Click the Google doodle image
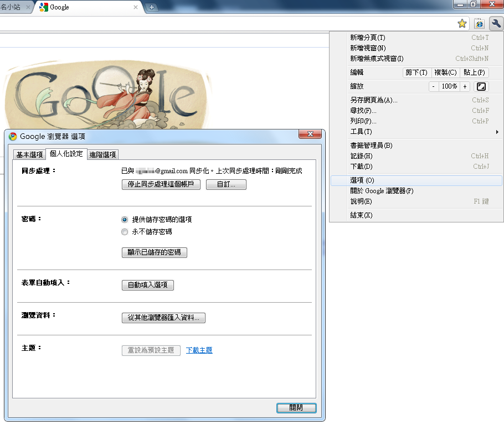 point(107,95)
